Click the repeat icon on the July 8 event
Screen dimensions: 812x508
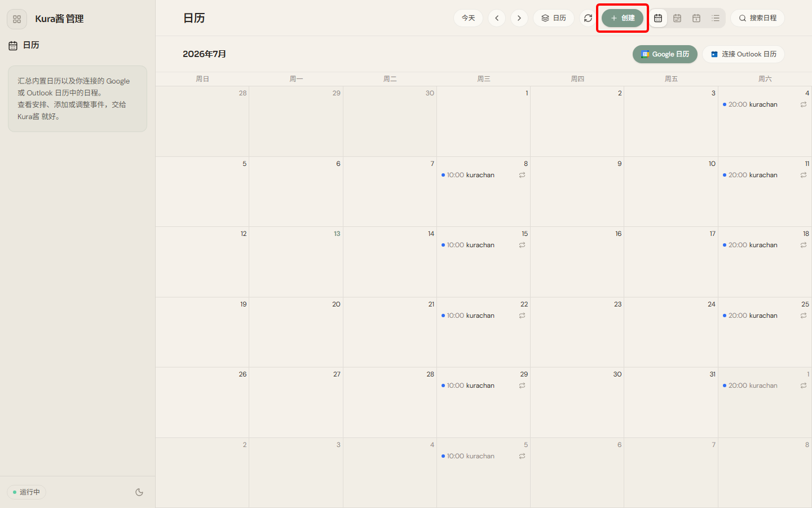click(522, 175)
